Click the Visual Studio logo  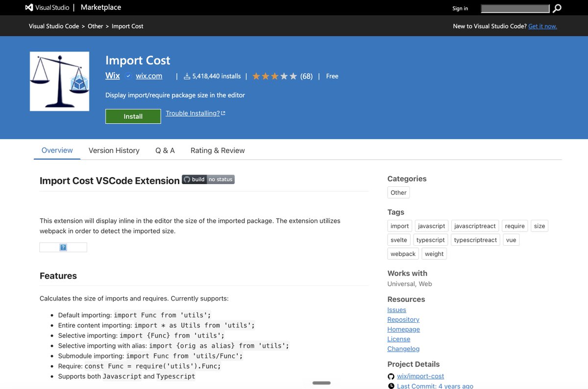click(49, 7)
